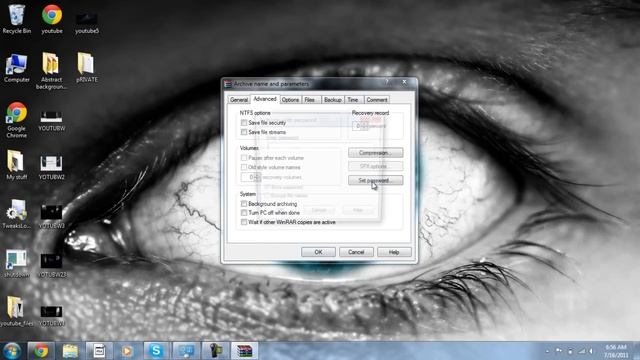Open the notepad document taskbar icon
This screenshot has width=640, height=360.
click(99, 351)
